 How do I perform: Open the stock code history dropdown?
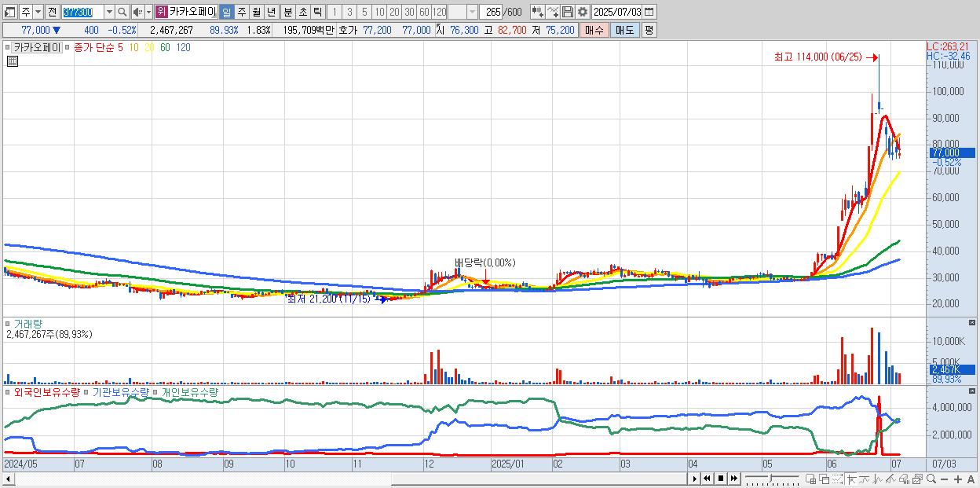[x=109, y=12]
